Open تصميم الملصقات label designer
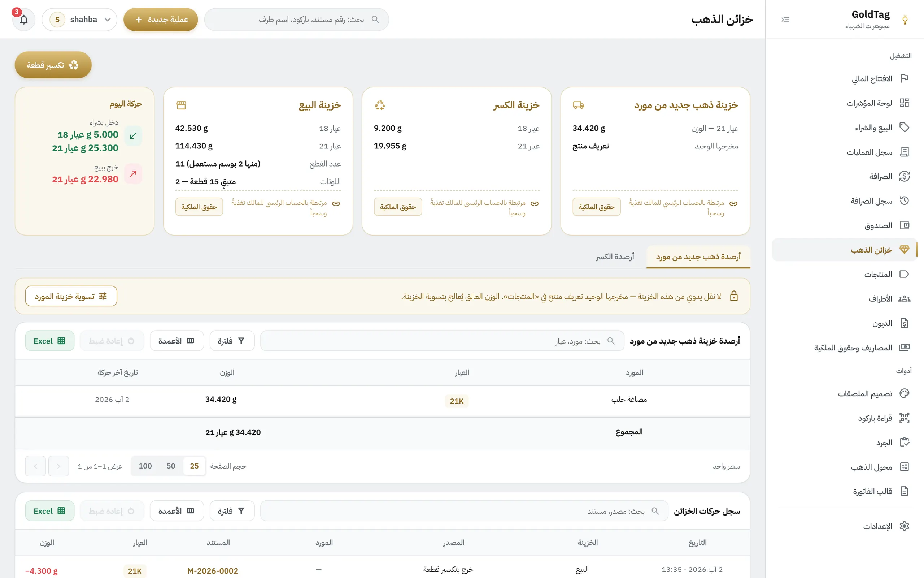Screen dimensions: 924x578 point(844,393)
